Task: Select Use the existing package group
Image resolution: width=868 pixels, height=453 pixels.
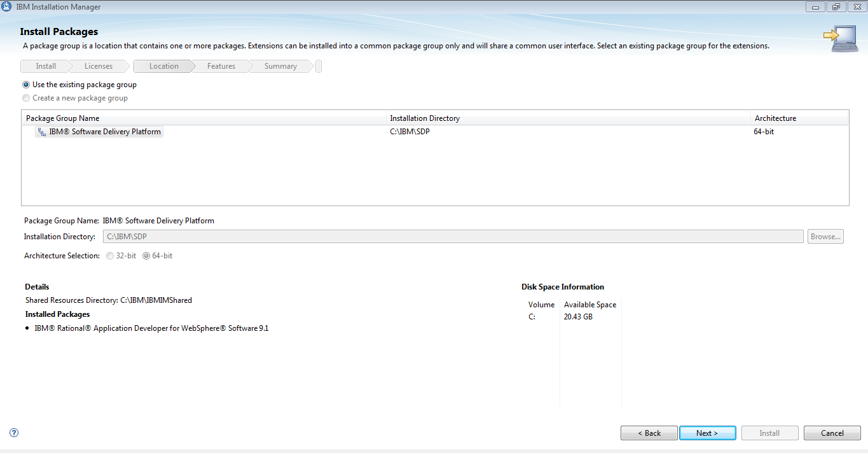Action: point(79,85)
